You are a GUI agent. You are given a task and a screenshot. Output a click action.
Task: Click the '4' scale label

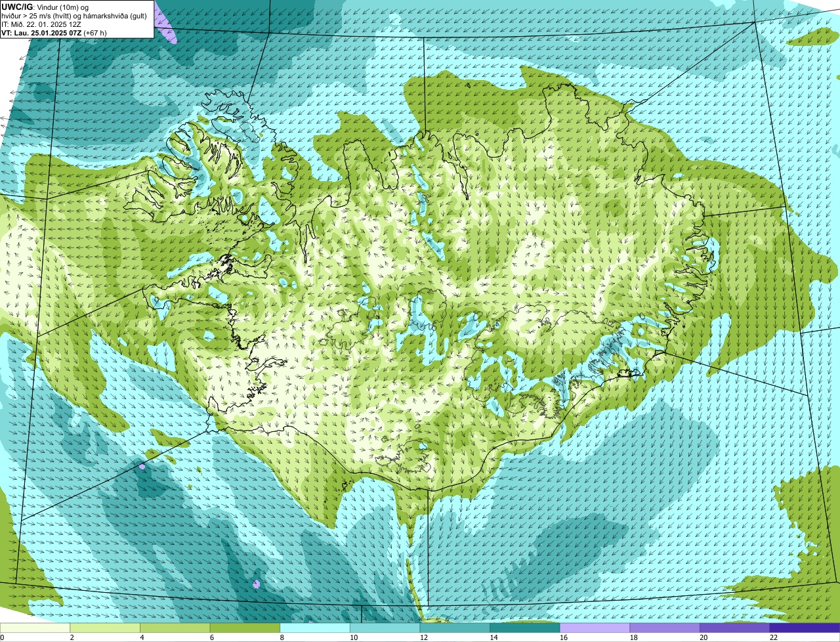(142, 637)
